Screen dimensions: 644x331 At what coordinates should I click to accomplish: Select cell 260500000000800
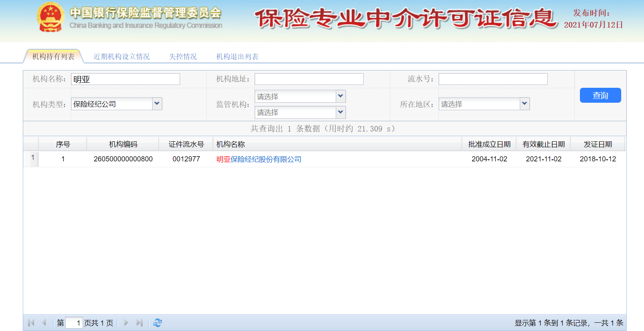point(123,159)
